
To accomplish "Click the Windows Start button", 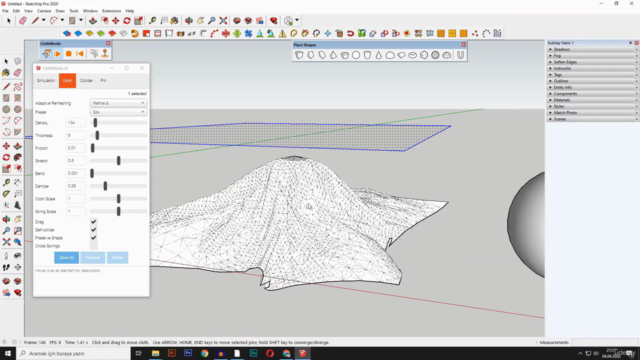I will pyautogui.click(x=8, y=353).
